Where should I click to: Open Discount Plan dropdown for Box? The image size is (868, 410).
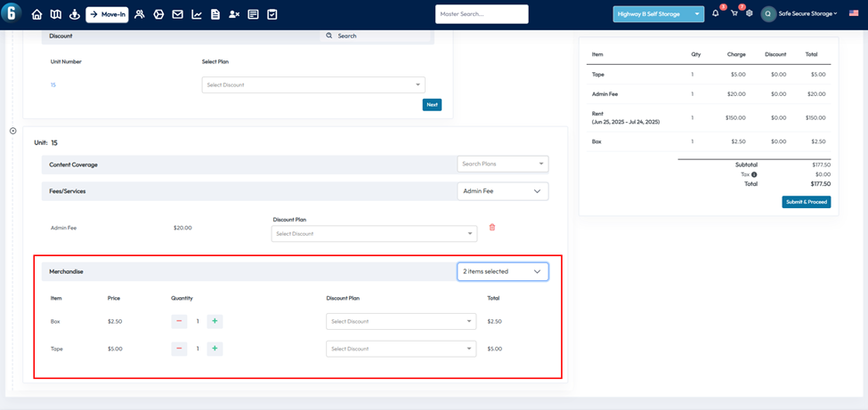(401, 321)
